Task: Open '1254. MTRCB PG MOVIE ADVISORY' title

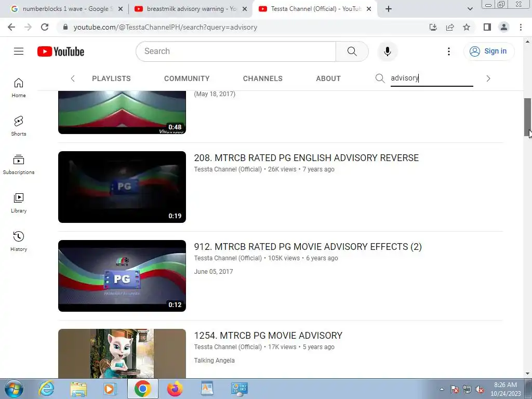Action: pyautogui.click(x=268, y=336)
